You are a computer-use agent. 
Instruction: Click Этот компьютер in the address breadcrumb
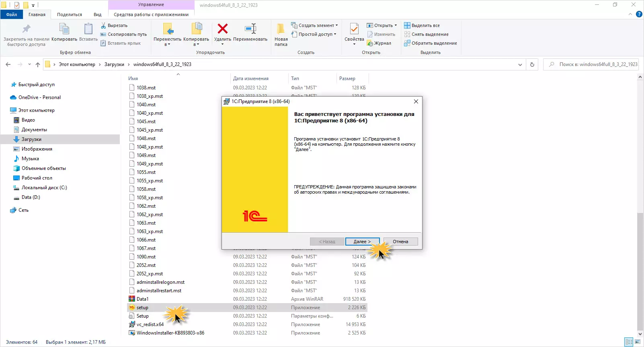pos(77,64)
